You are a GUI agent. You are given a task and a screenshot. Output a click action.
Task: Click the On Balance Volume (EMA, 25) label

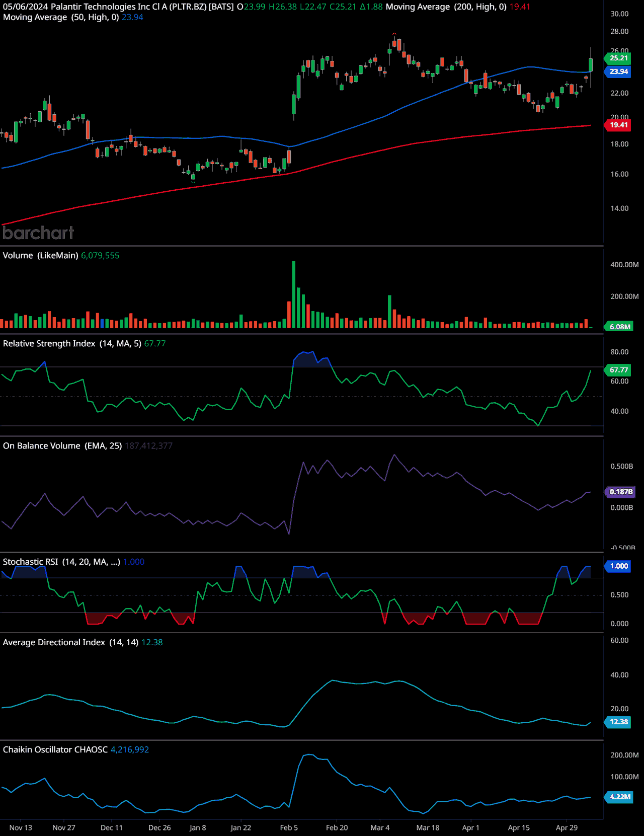62,445
